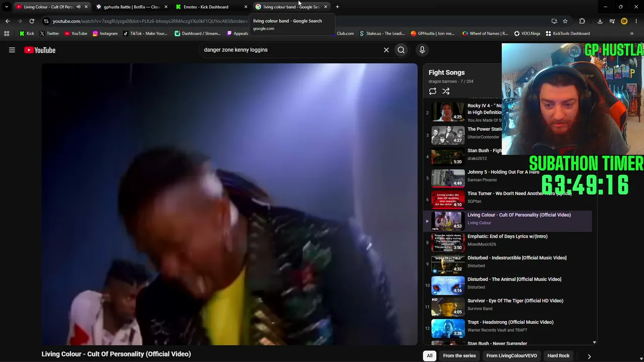The image size is (644, 362).
Task: Select the All filter chip
Action: pyautogui.click(x=430, y=356)
